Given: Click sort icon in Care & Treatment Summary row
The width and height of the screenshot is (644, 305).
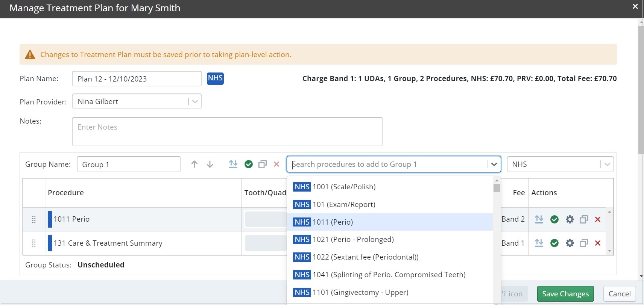Looking at the screenshot, I should point(539,243).
